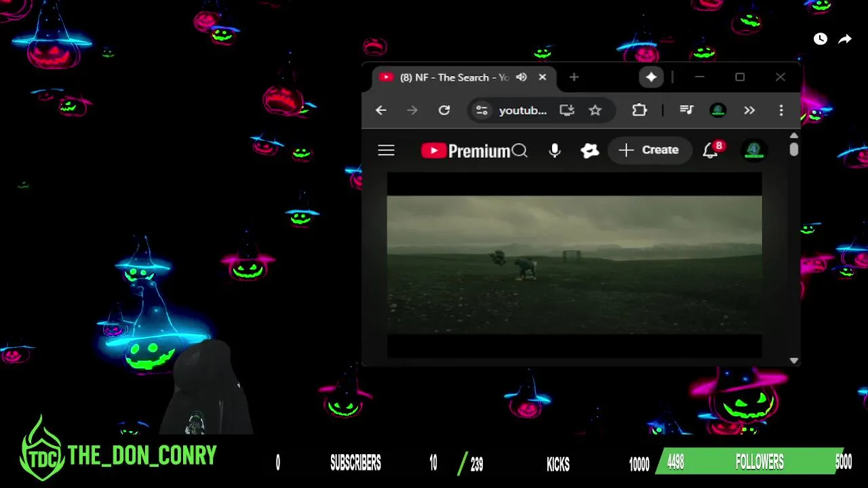Open the YouTube hamburger guide menu
The height and width of the screenshot is (488, 868).
coord(386,150)
